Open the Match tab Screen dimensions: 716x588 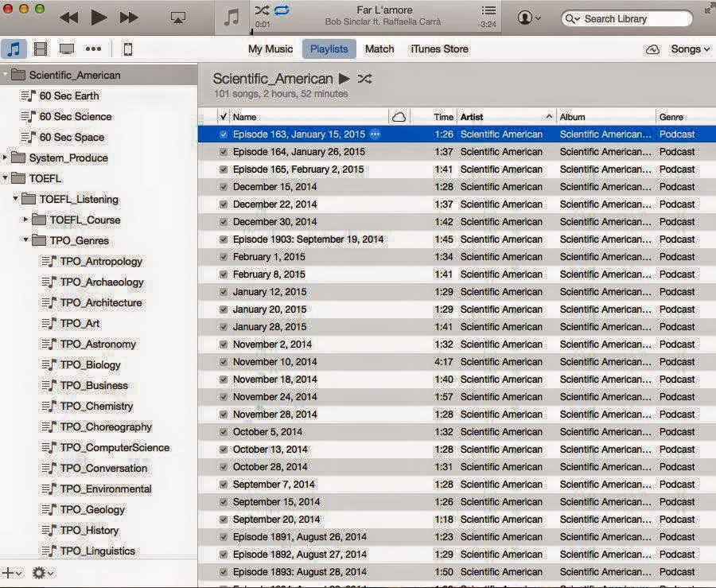click(x=379, y=49)
